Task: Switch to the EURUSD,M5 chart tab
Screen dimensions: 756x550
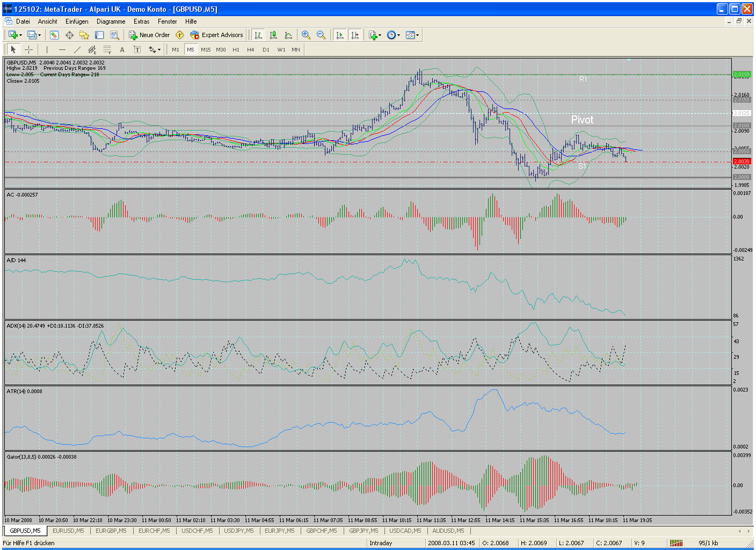Action: click(x=68, y=531)
